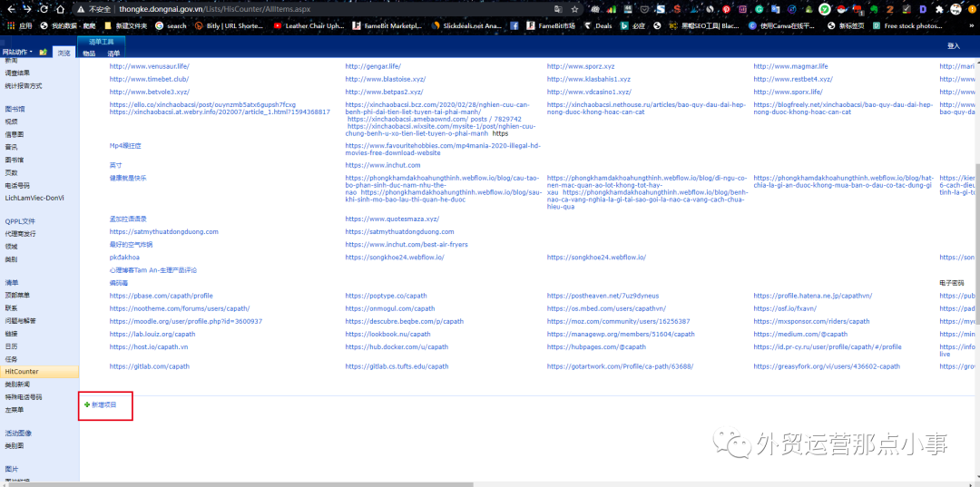Open the https://www.inchut.com link
This screenshot has width=980, height=487.
click(383, 165)
